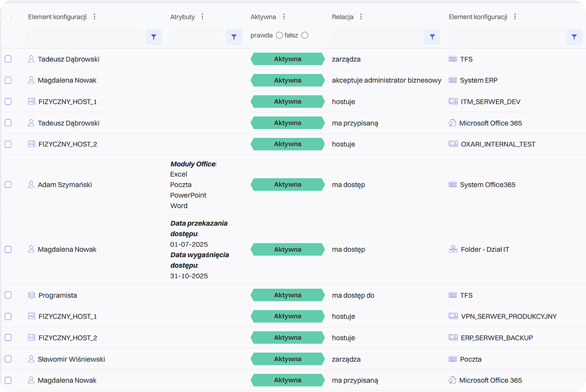Click filter icon for first Element konfiguracji column

(x=153, y=37)
